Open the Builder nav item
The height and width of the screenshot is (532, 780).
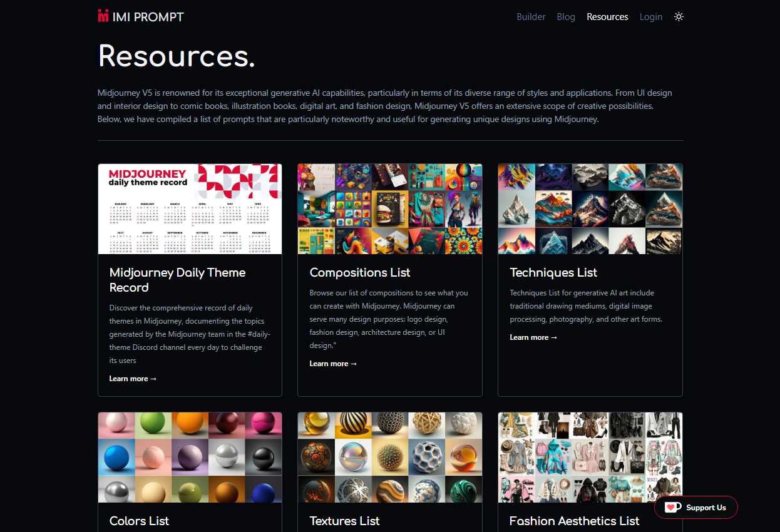tap(531, 17)
